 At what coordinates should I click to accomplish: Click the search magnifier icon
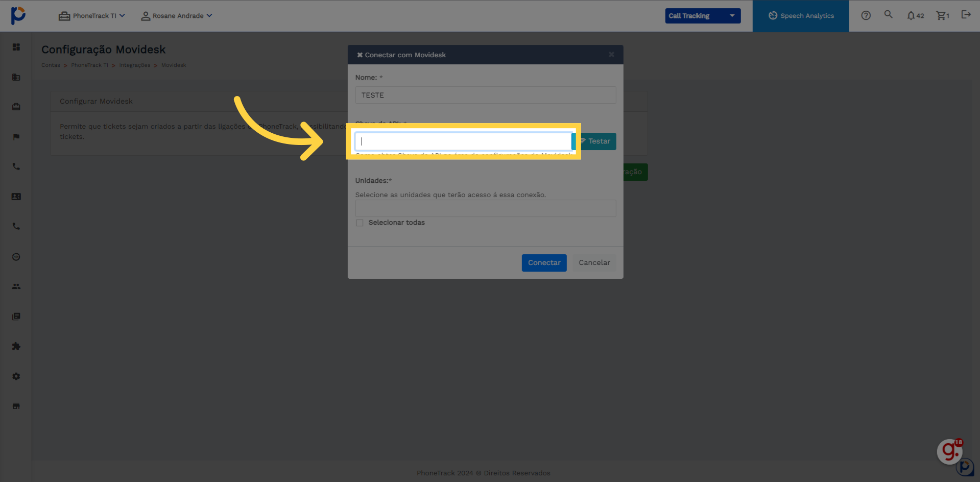pyautogui.click(x=889, y=15)
